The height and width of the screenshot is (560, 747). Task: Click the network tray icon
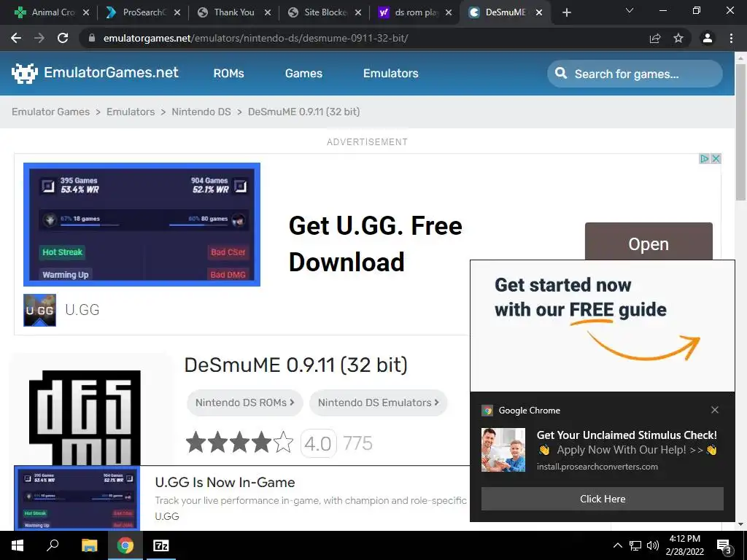click(635, 545)
